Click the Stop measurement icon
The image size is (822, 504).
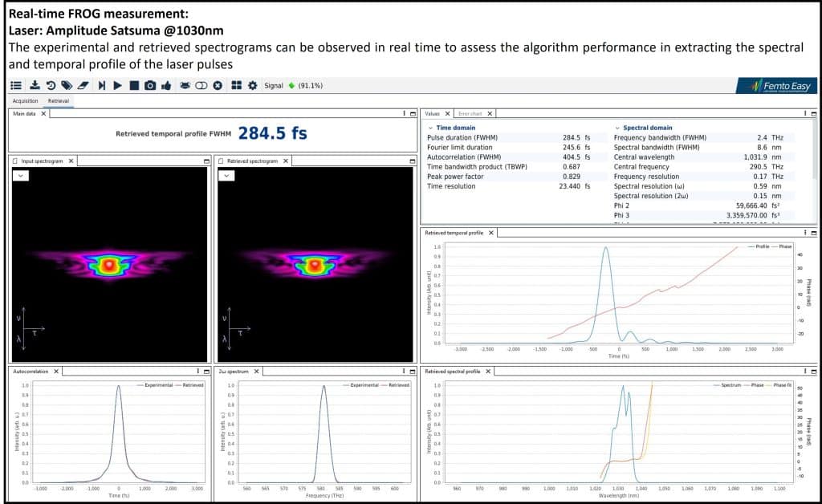click(134, 85)
